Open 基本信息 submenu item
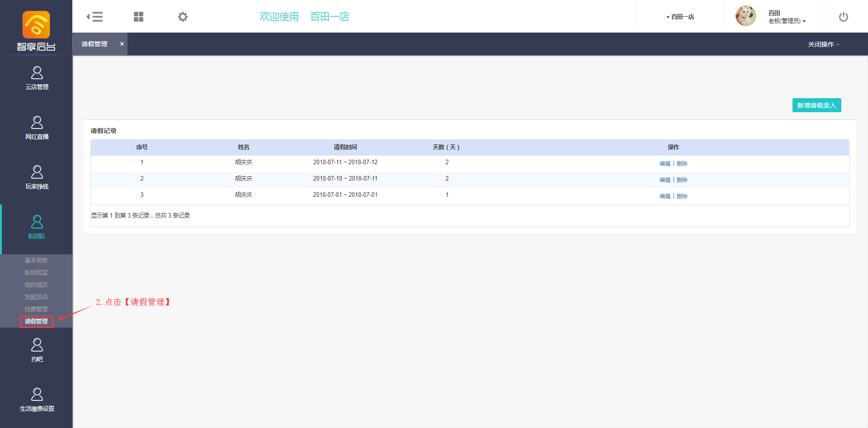Image resolution: width=868 pixels, height=428 pixels. 36,260
